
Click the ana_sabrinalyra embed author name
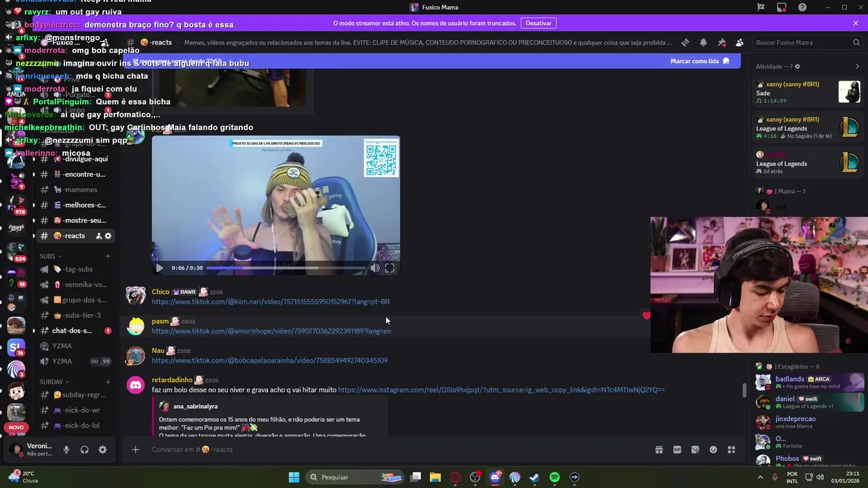tap(195, 406)
